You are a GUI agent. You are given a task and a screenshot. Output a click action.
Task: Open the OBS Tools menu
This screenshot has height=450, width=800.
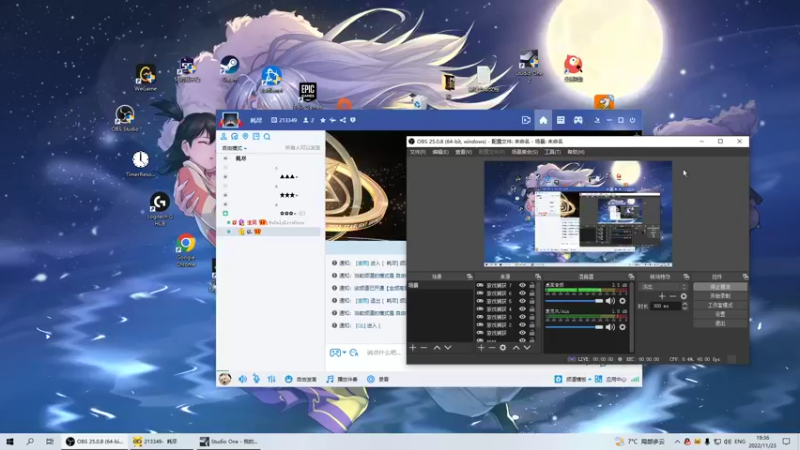[x=553, y=152]
